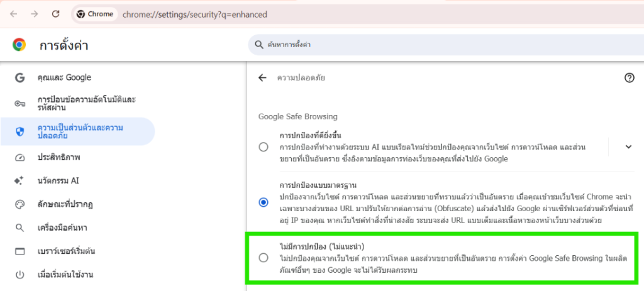Click the Chrome site info chip

[96, 14]
